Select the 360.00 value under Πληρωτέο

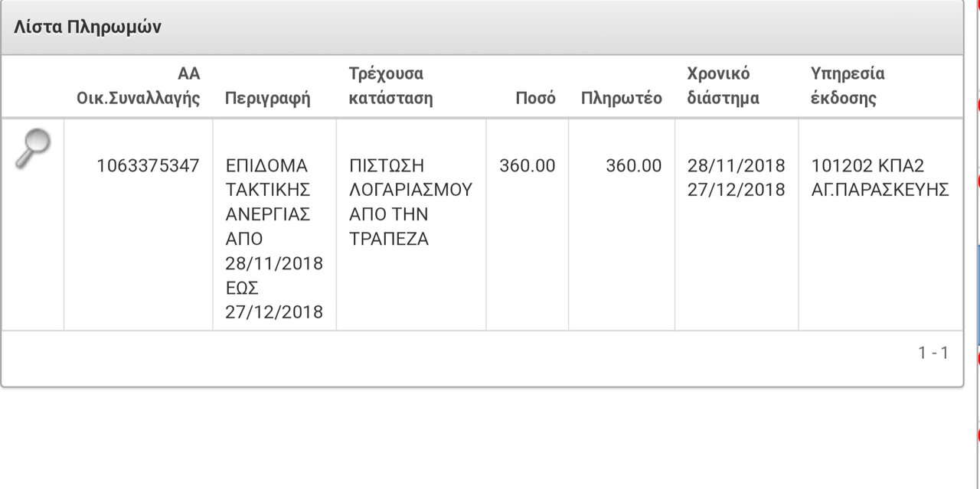coord(633,165)
